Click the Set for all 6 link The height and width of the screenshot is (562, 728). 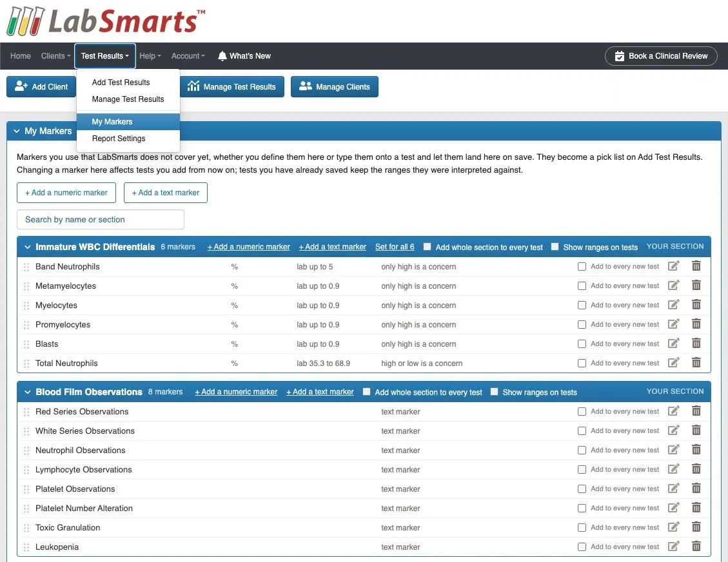point(395,247)
